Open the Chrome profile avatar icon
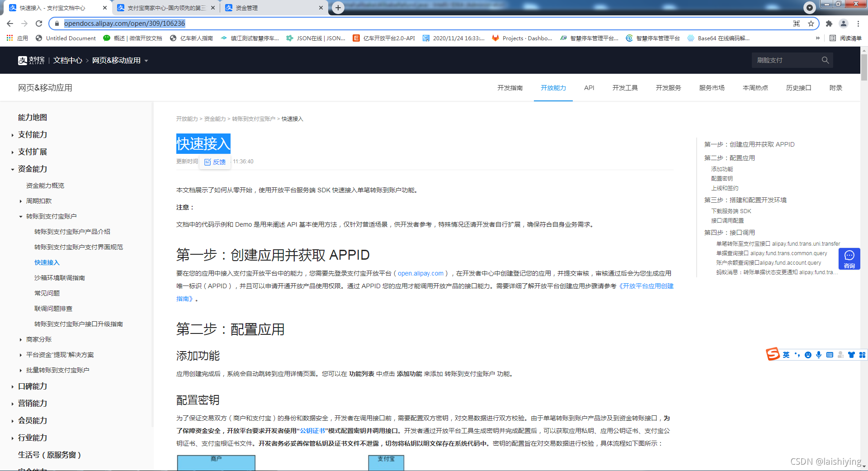This screenshot has height=471, width=868. tap(844, 24)
